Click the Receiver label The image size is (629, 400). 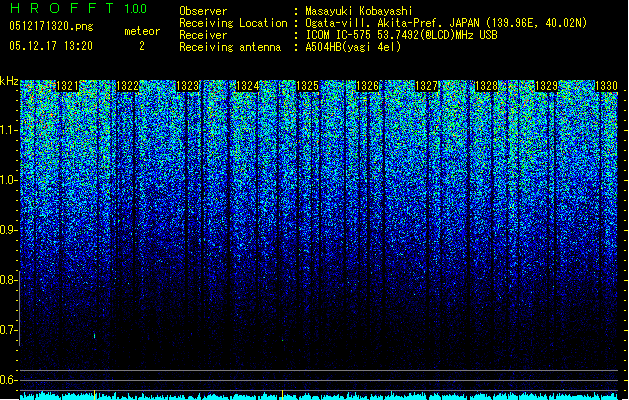[203, 35]
